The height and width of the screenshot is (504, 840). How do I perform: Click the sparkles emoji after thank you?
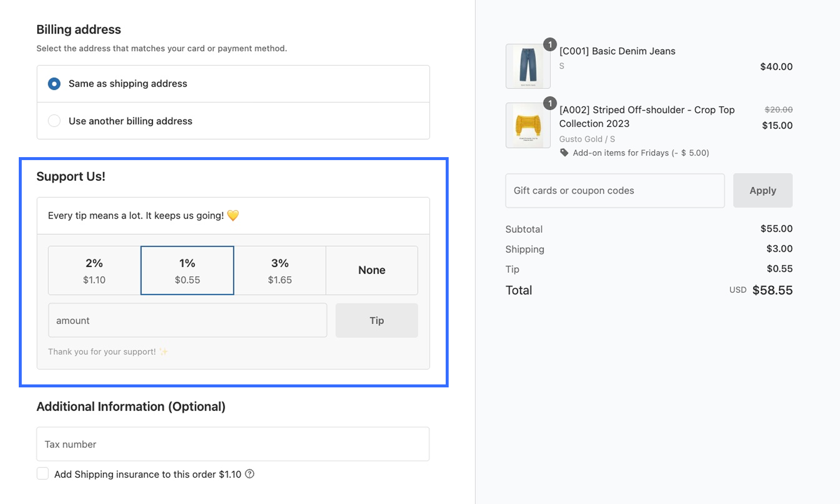164,352
